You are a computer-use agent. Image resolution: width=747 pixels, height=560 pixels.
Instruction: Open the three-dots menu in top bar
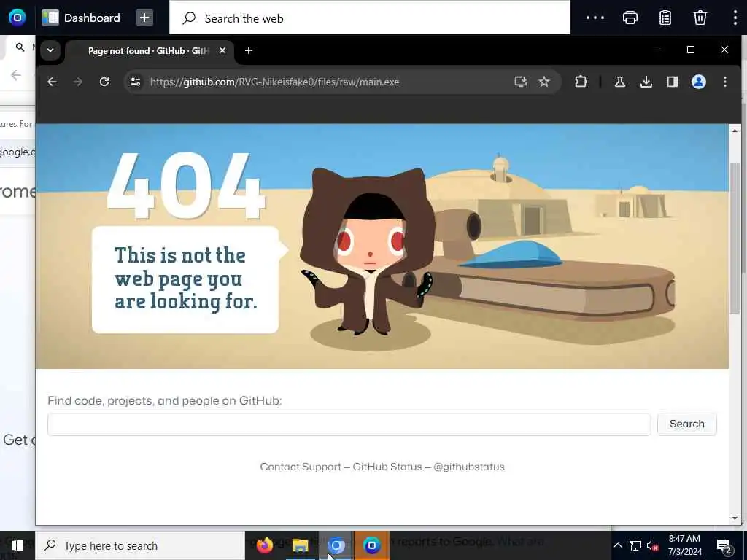pyautogui.click(x=595, y=17)
